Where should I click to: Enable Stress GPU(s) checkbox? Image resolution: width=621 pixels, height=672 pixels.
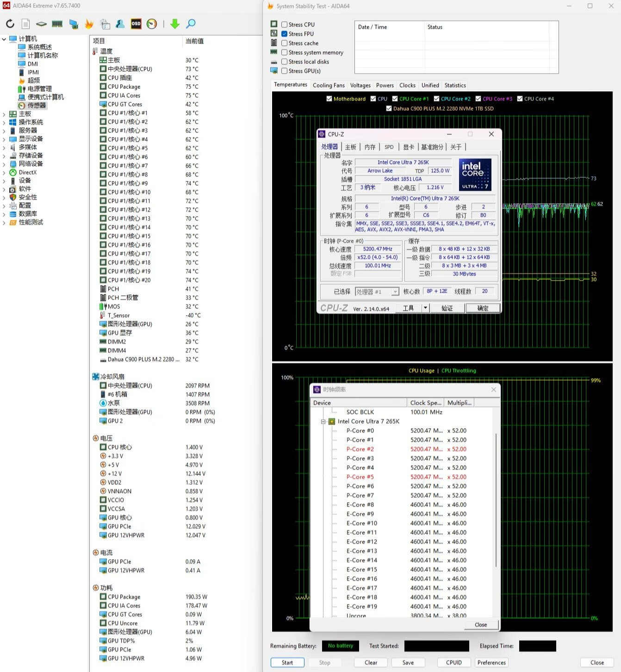point(285,71)
